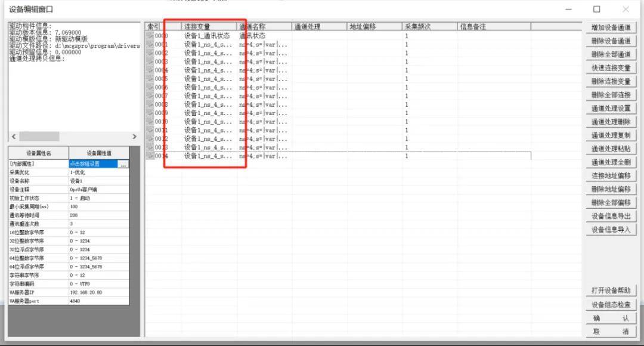Click the row icon for channel 0000
The width and height of the screenshot is (644, 346).
tap(150, 36)
